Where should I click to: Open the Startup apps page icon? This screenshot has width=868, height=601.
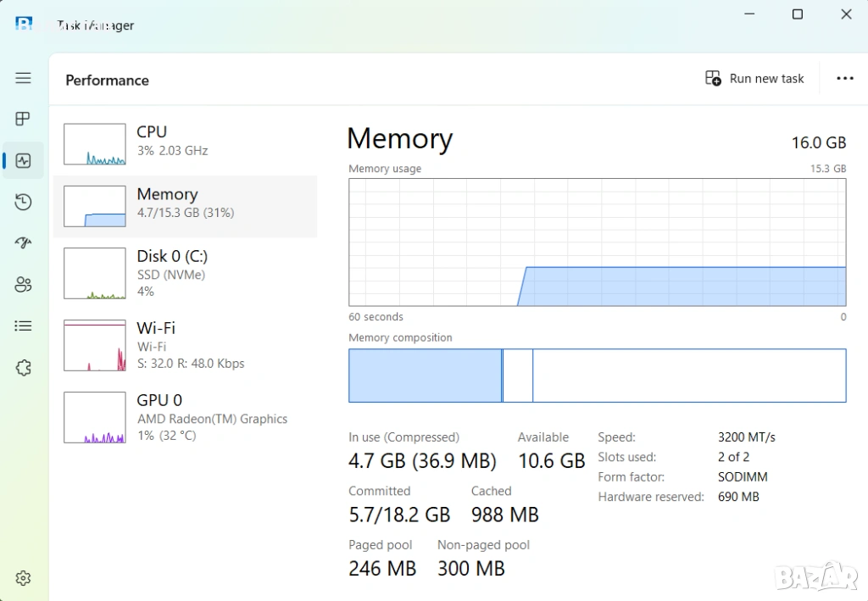coord(23,243)
